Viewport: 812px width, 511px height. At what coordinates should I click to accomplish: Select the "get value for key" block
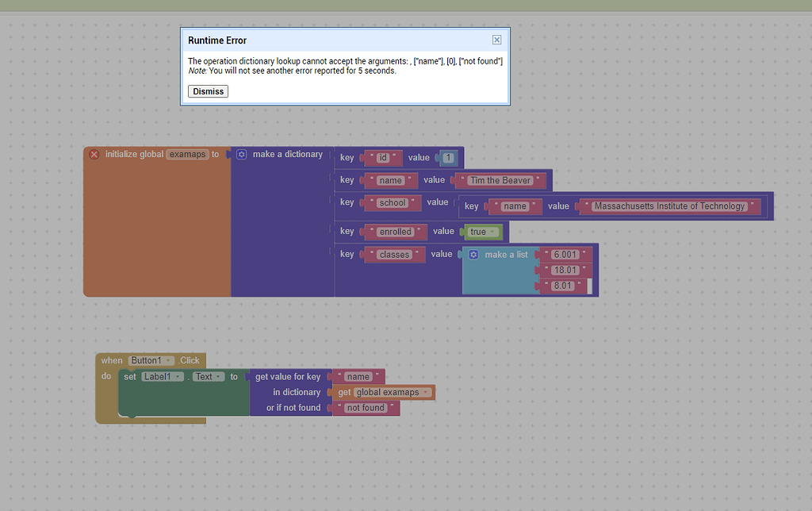(x=287, y=377)
